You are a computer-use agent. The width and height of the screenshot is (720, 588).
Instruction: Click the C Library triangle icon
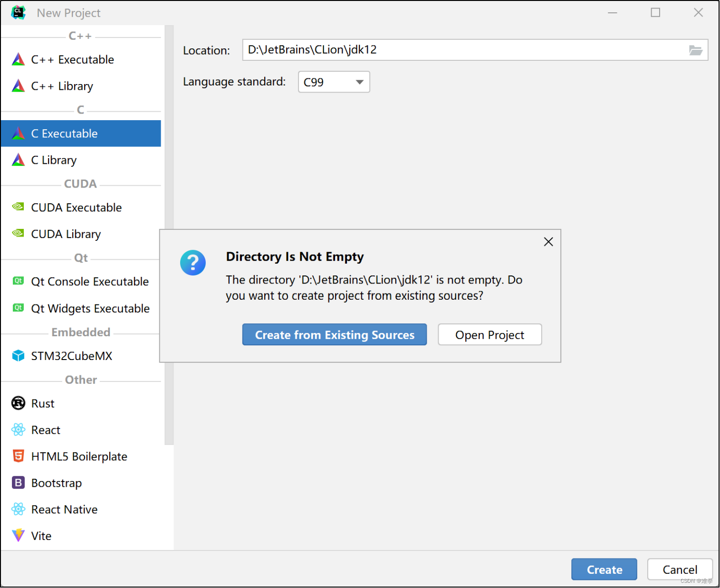coord(18,160)
